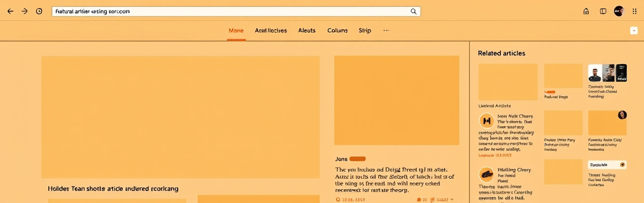
Task: Click the orange timestamp icon below the article
Action: click(338, 200)
